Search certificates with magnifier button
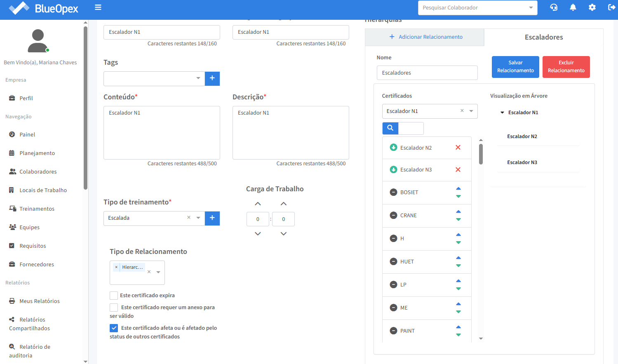 [x=390, y=128]
